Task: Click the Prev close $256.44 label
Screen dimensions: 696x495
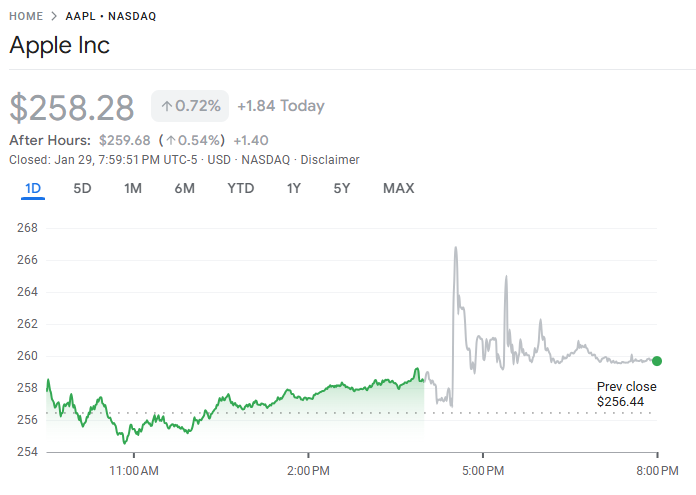Action: 626,394
